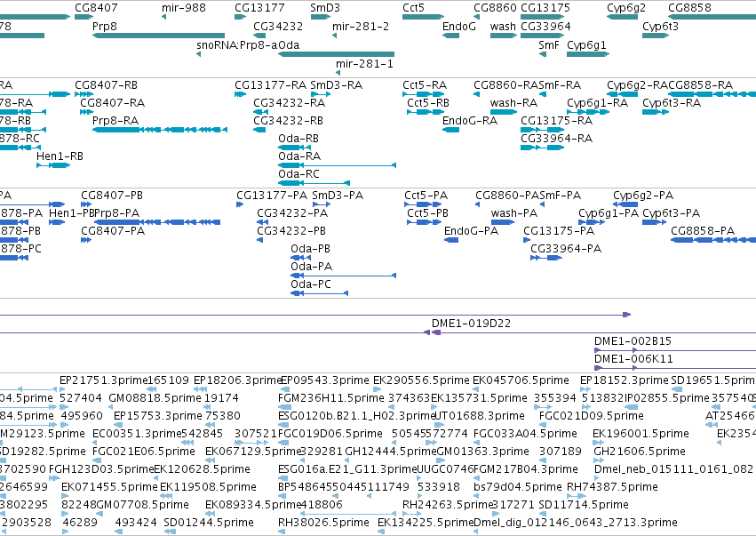The height and width of the screenshot is (536, 756).
Task: Select the Hen1-RB transcript label
Action: [x=60, y=156]
